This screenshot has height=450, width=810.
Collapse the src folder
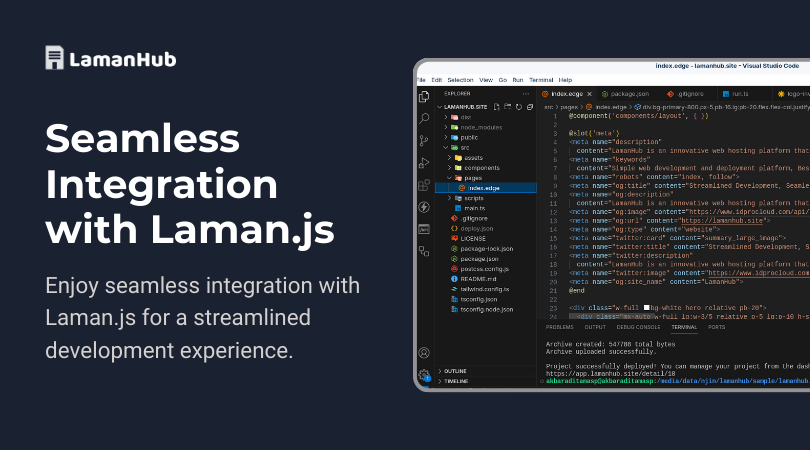click(446, 148)
